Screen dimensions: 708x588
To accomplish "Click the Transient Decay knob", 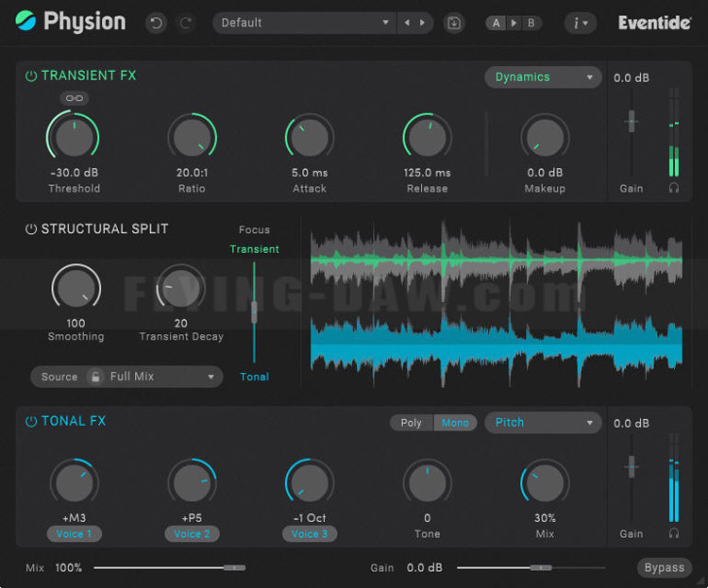I will (180, 288).
